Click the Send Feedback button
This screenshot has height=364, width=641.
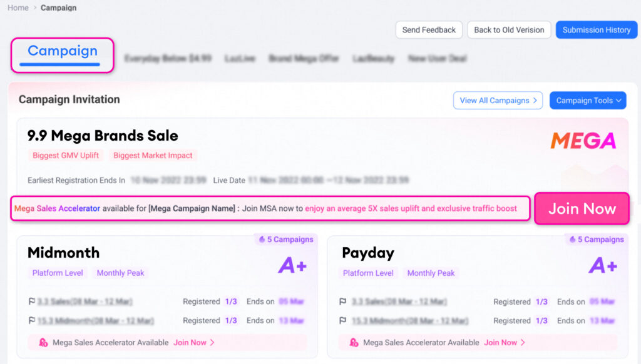[429, 30]
